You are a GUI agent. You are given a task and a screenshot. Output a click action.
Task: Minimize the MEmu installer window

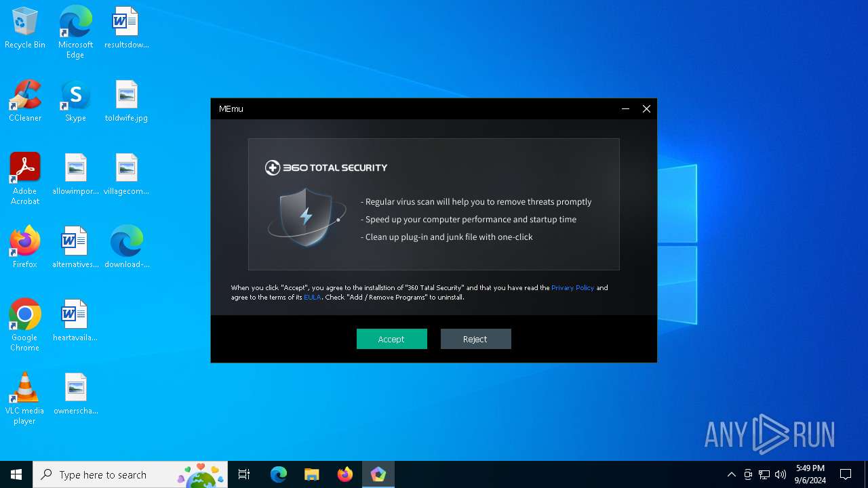click(625, 108)
